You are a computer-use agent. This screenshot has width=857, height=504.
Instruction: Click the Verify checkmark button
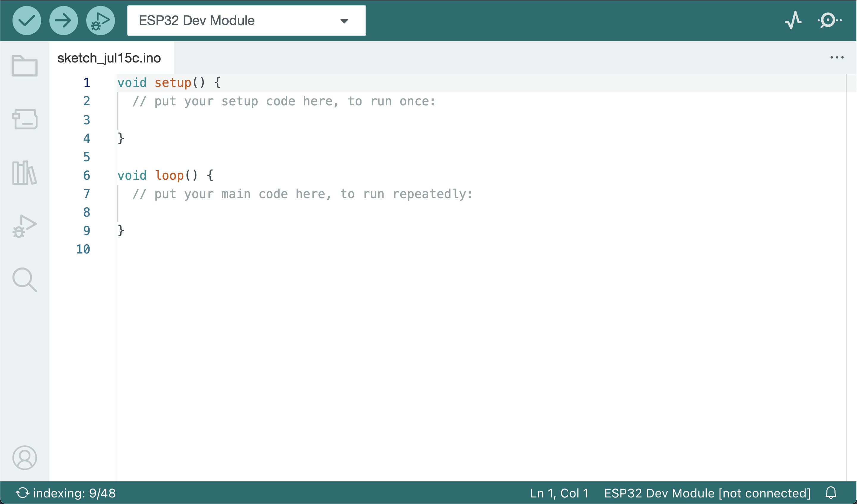[27, 21]
